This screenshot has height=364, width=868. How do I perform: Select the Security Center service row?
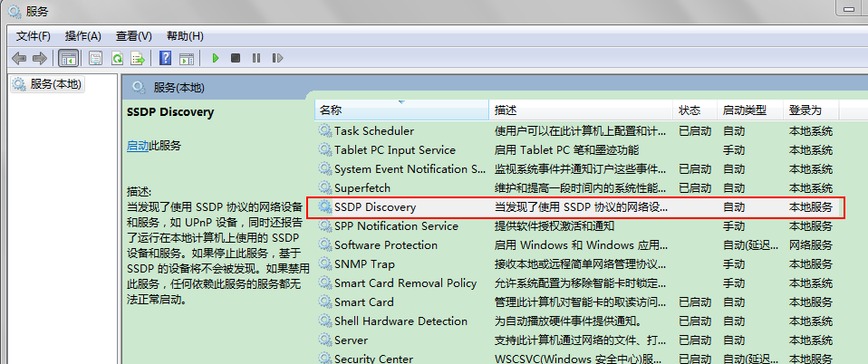click(x=575, y=358)
